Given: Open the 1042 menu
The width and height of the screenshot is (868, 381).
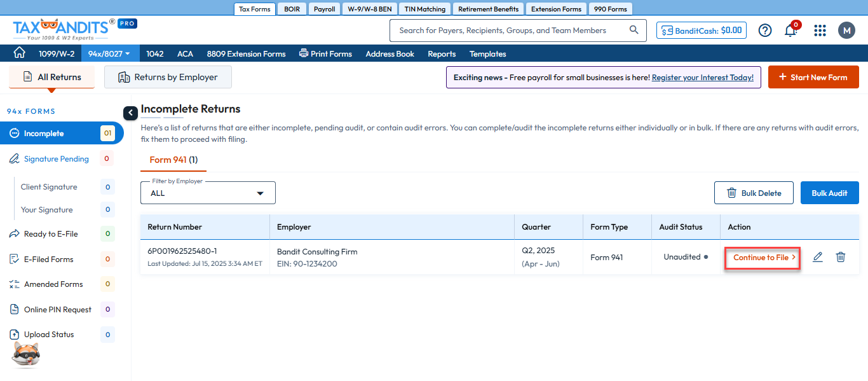Looking at the screenshot, I should 155,53.
